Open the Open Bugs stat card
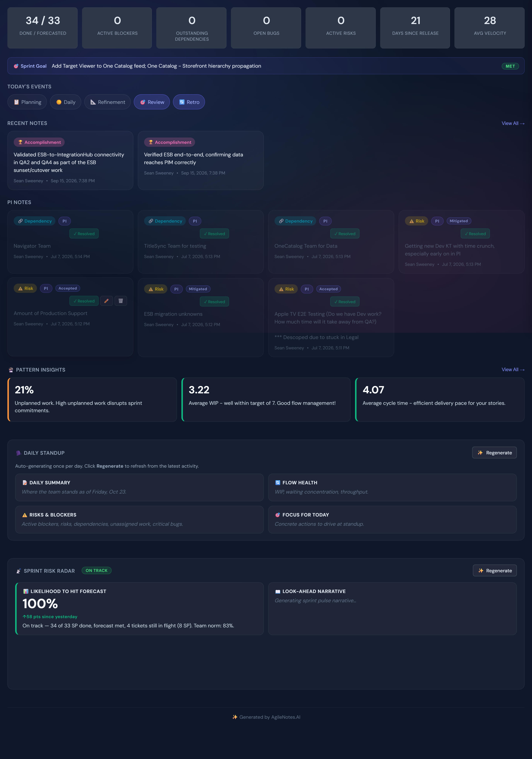 pyautogui.click(x=266, y=28)
